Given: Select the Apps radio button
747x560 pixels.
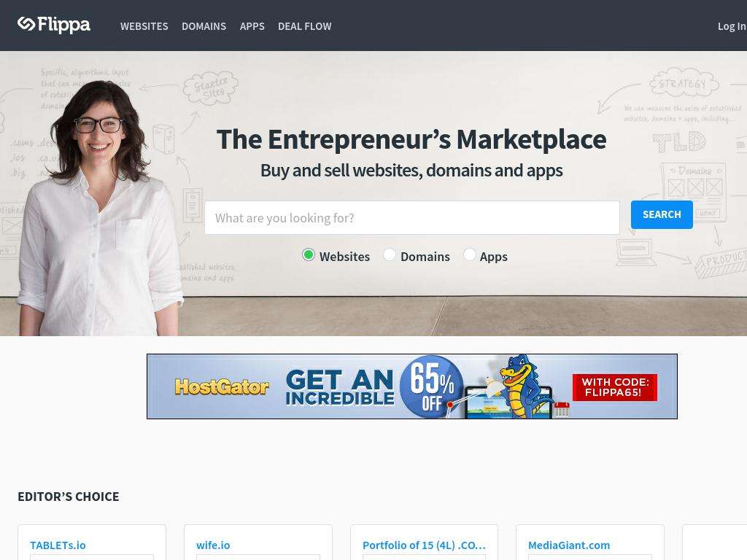Looking at the screenshot, I should click(x=469, y=254).
